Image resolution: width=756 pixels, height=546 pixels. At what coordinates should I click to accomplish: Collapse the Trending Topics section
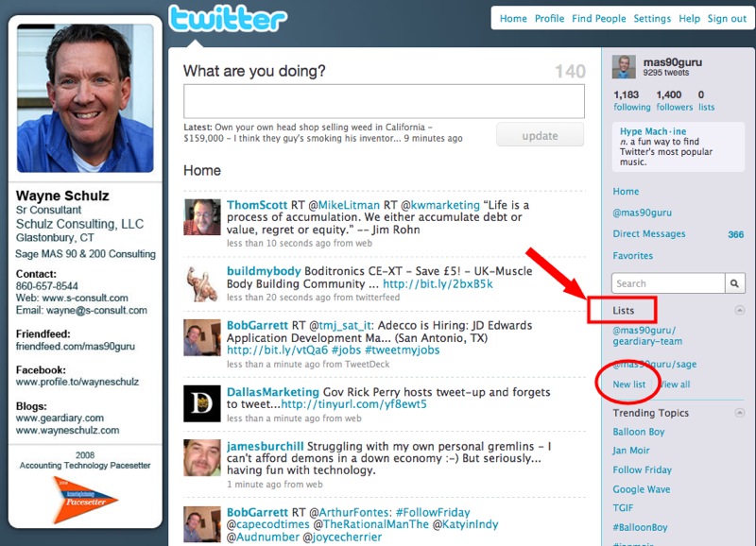pos(739,413)
